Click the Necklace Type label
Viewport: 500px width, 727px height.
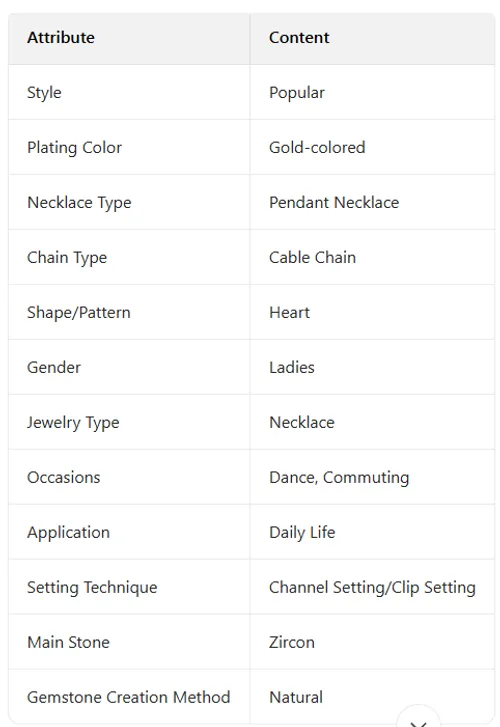point(79,203)
